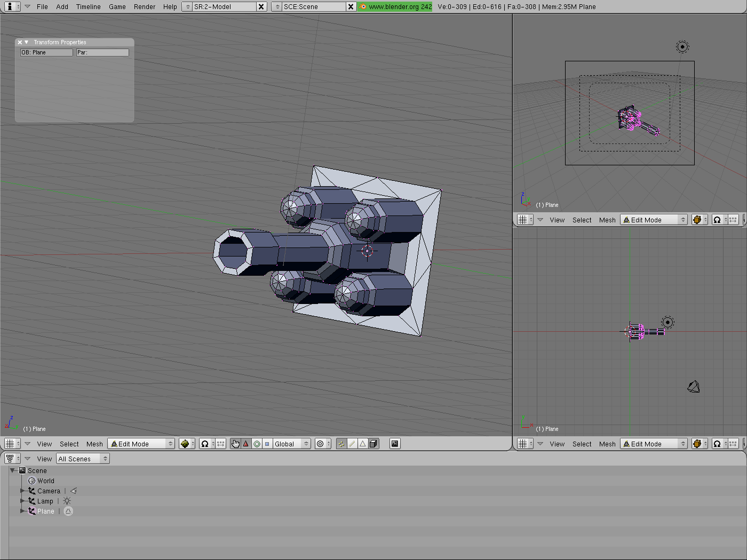Open the Global transform orientation dropdown

(x=291, y=444)
